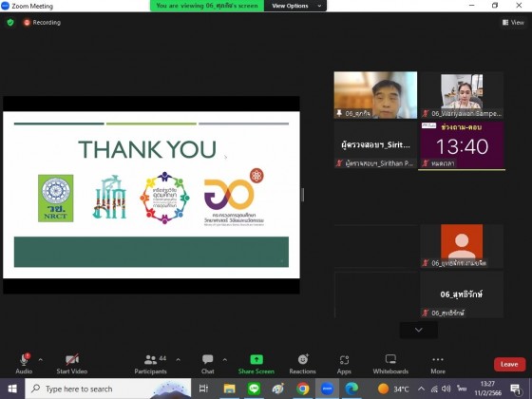
Task: Click the View layout button
Action: 513,23
